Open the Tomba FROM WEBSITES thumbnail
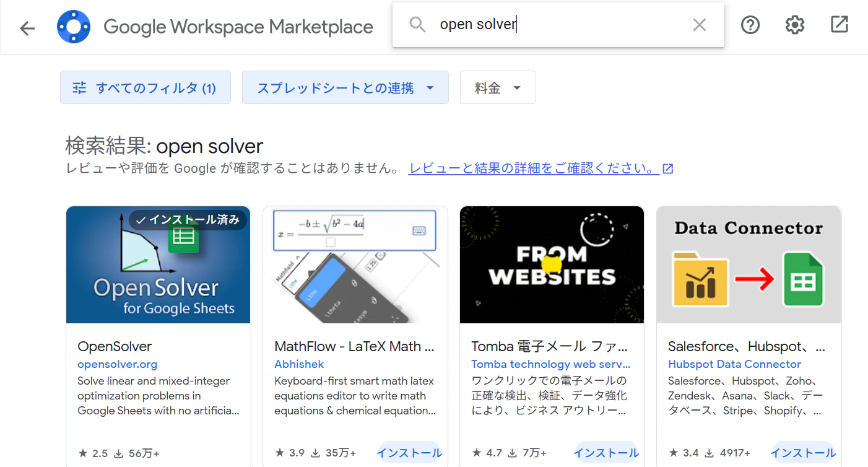Viewport: 868px width, 467px height. 552,264
